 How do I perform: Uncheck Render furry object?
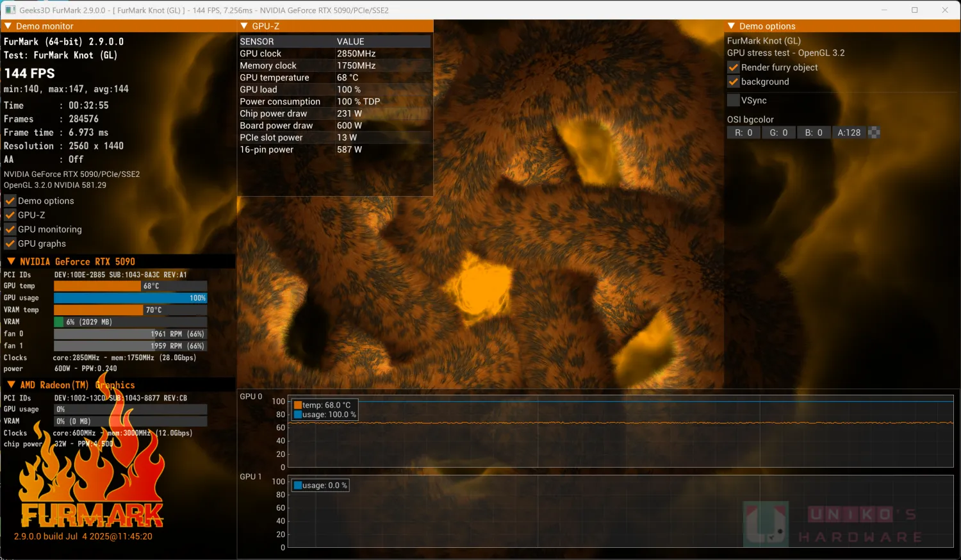(734, 67)
